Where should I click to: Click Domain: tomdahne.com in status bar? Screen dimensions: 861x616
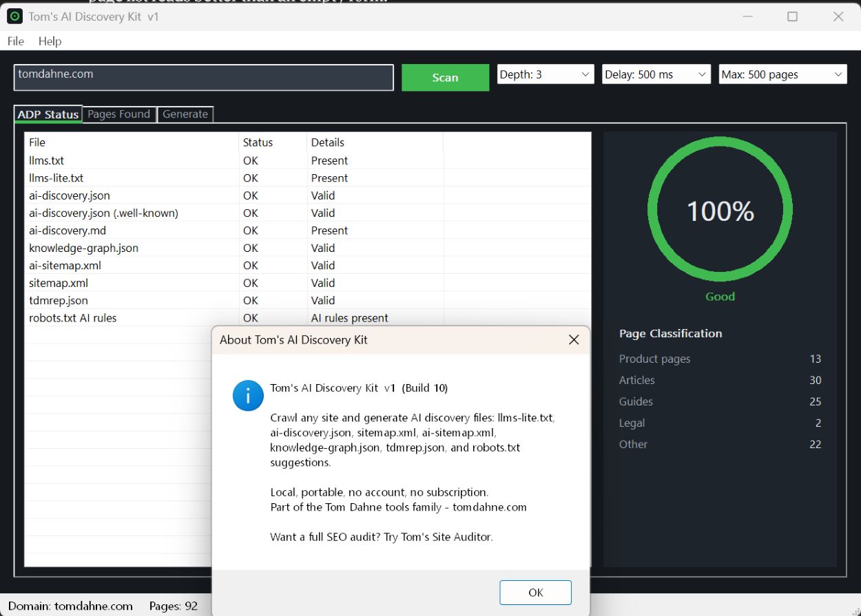pos(70,606)
